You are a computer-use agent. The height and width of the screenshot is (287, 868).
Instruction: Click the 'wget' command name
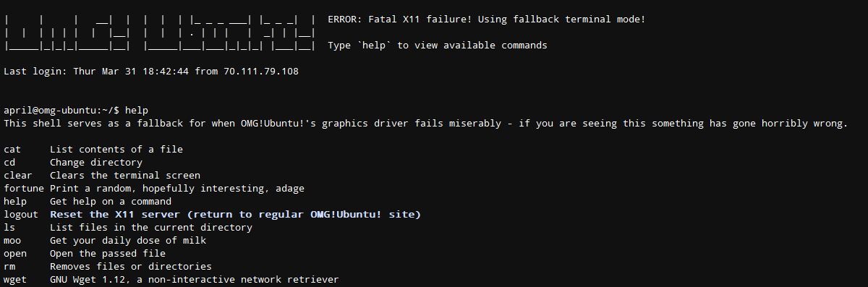pos(15,280)
